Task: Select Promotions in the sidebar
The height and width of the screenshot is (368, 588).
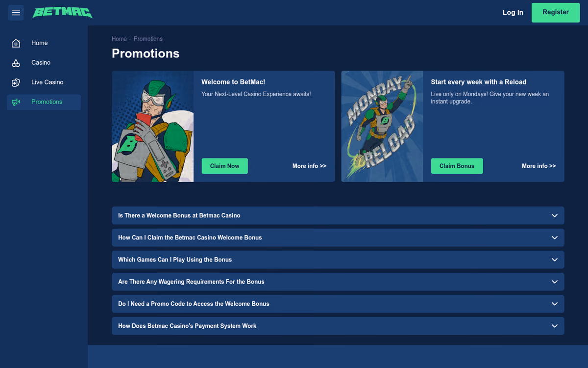Action: [44, 102]
